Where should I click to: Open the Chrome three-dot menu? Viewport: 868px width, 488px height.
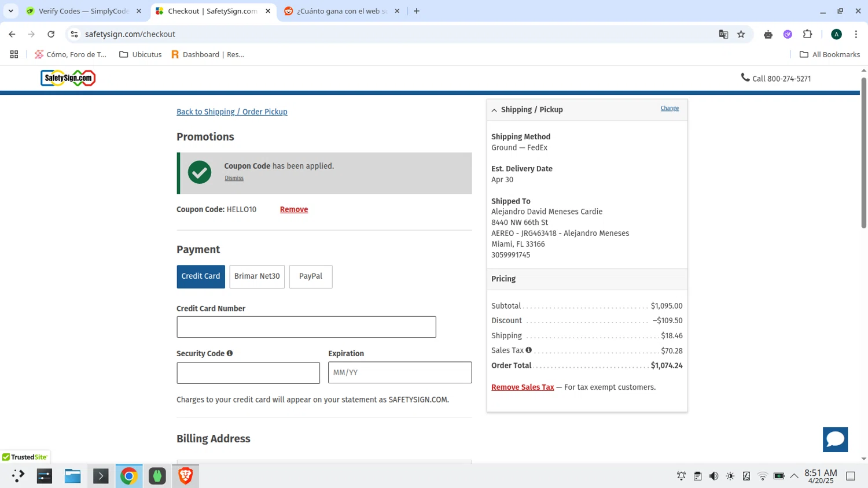(856, 34)
